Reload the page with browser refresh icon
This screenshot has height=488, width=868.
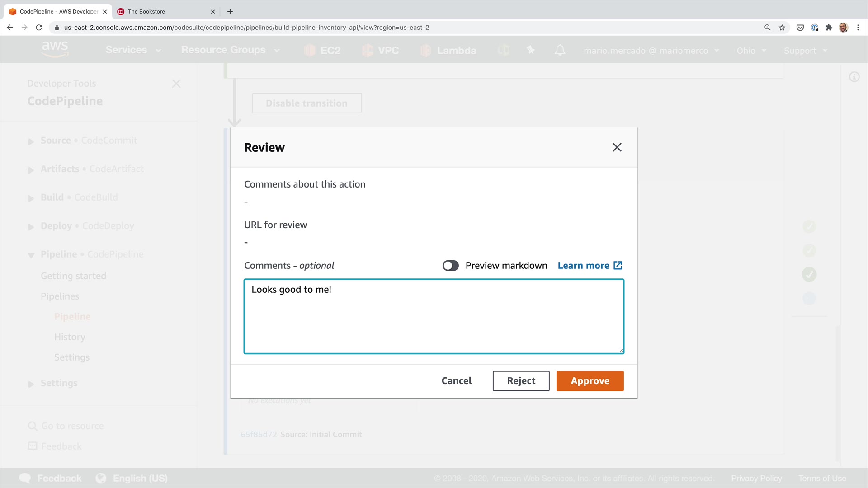[x=39, y=28]
